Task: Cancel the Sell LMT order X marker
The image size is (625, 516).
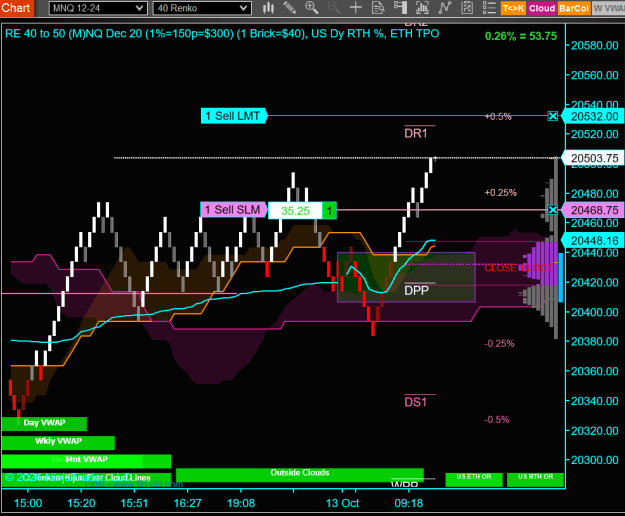Action: coord(552,116)
